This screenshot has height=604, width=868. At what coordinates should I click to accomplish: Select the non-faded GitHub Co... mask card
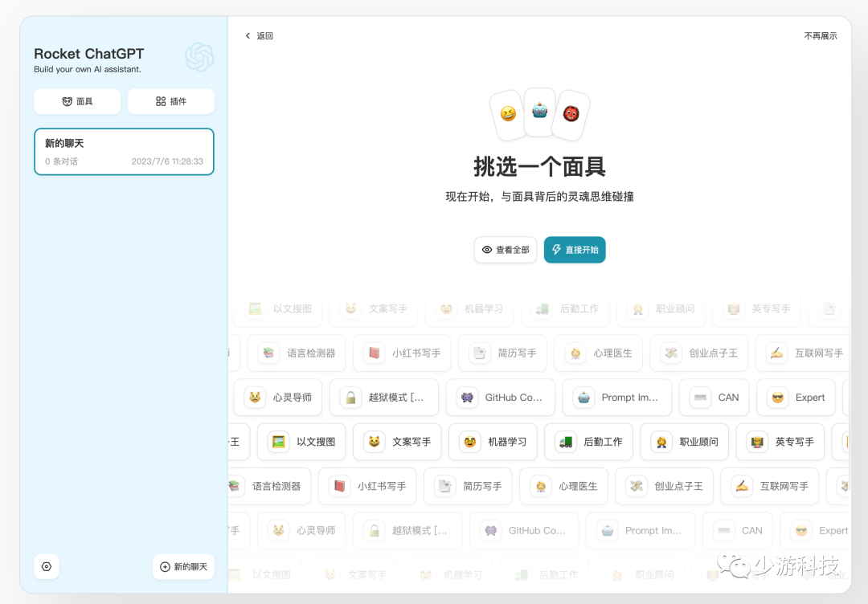click(501, 398)
